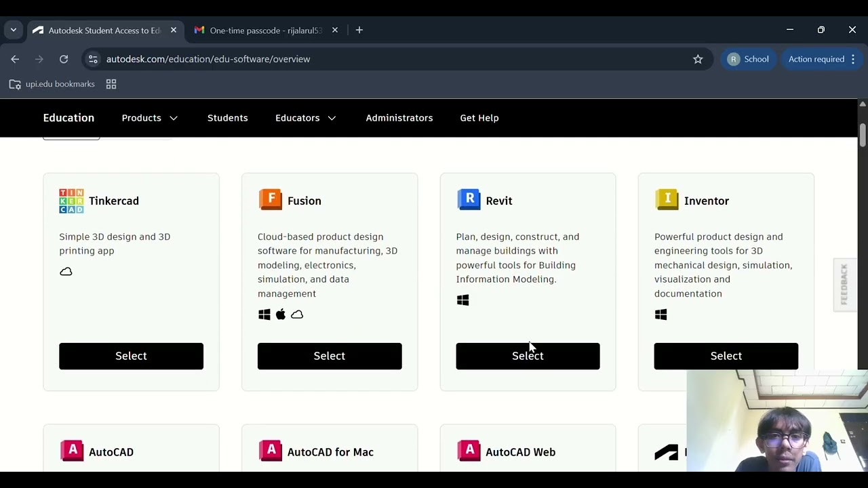Image resolution: width=868 pixels, height=488 pixels.
Task: Click the cloud platform icon under Fusion
Action: pos(297,314)
